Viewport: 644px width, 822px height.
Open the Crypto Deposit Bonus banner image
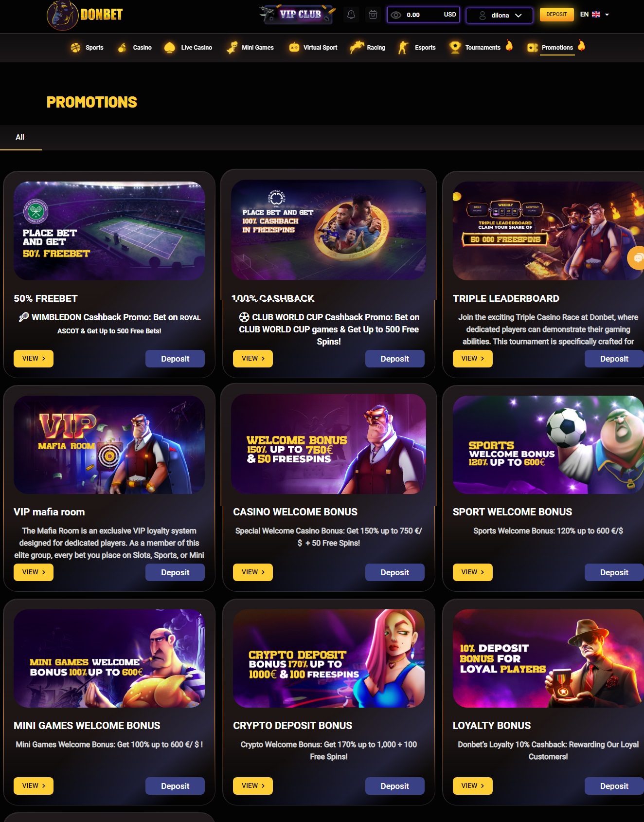(328, 658)
